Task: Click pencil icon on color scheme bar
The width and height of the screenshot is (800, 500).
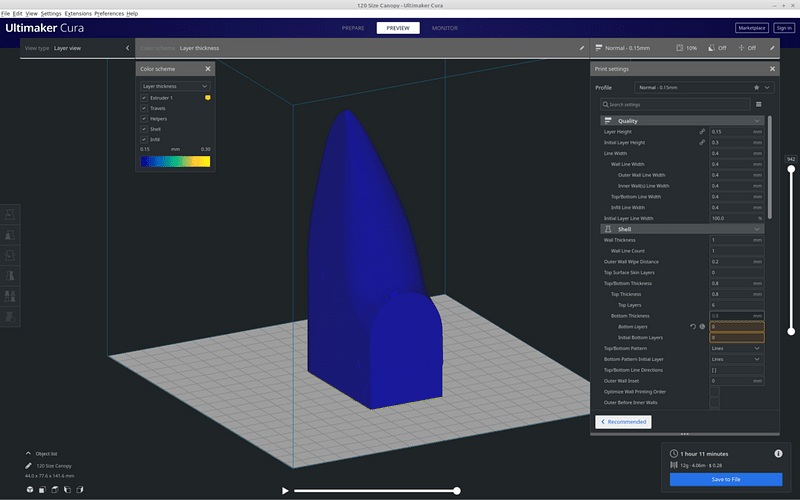Action: [582, 48]
